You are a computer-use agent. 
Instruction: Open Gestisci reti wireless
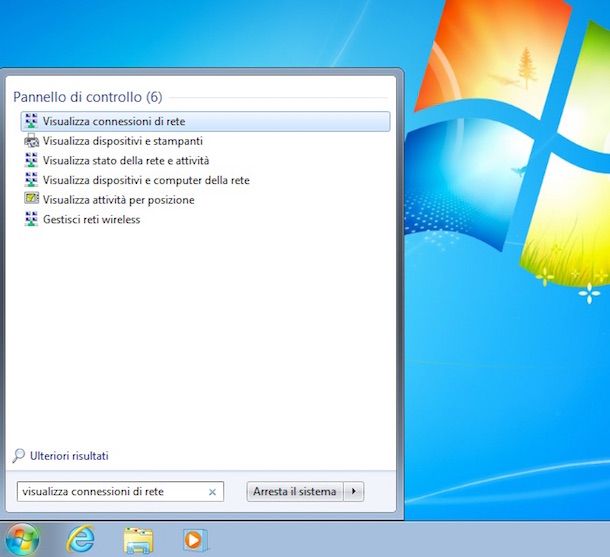click(91, 219)
